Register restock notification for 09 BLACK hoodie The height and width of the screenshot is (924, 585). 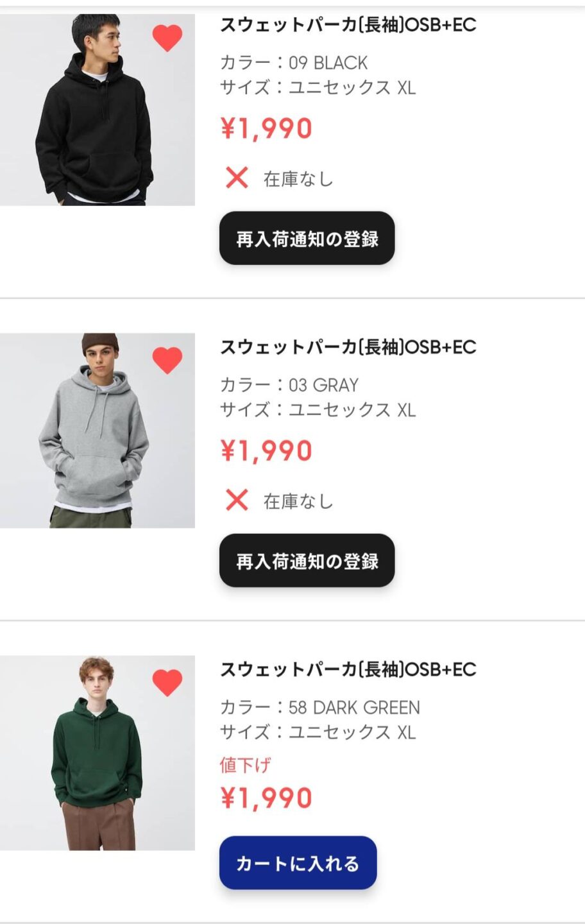tap(307, 239)
